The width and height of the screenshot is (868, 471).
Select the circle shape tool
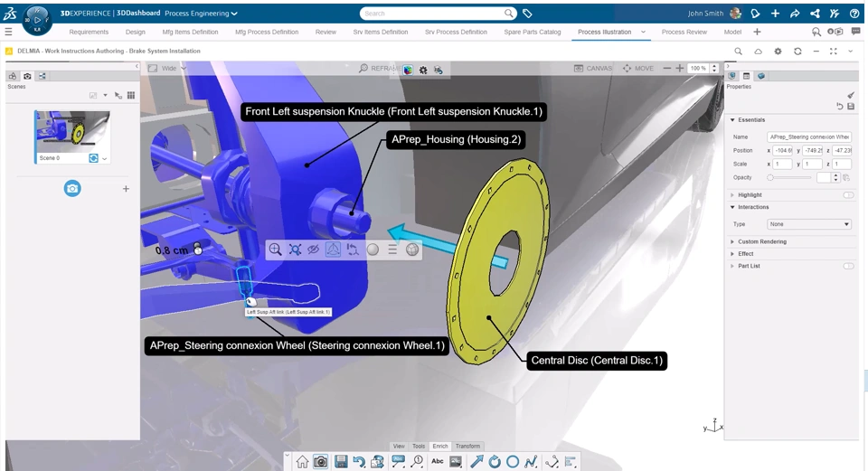point(513,462)
